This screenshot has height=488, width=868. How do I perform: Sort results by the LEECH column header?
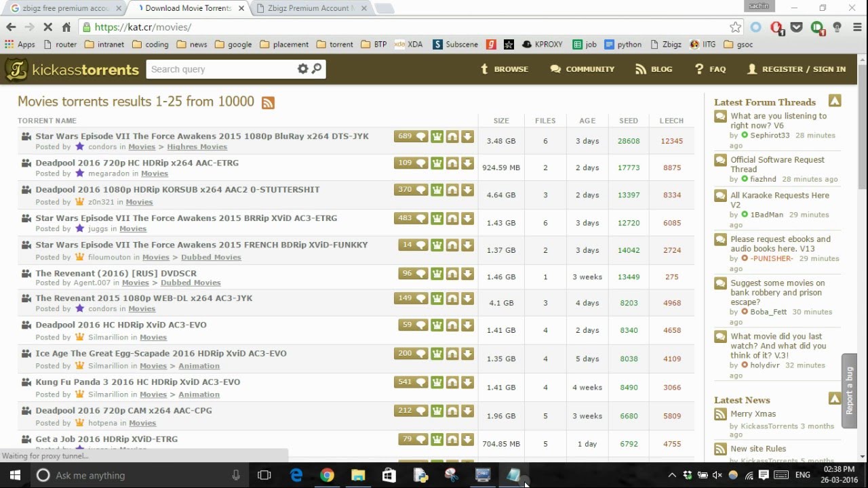click(671, 121)
